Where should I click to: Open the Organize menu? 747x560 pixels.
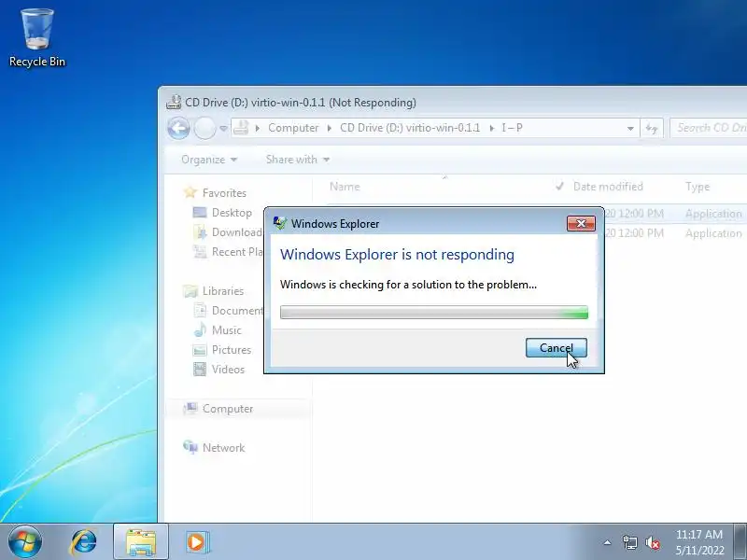click(x=209, y=160)
